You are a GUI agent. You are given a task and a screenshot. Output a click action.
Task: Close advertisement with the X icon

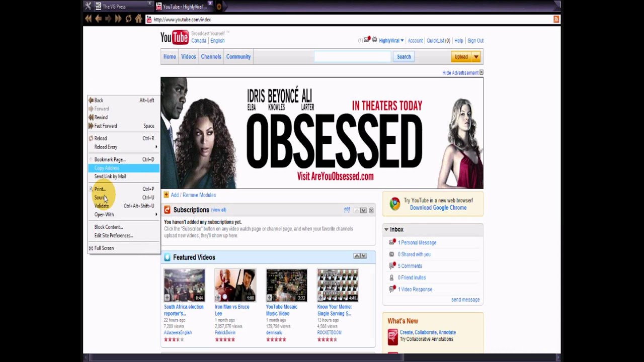[x=481, y=73]
